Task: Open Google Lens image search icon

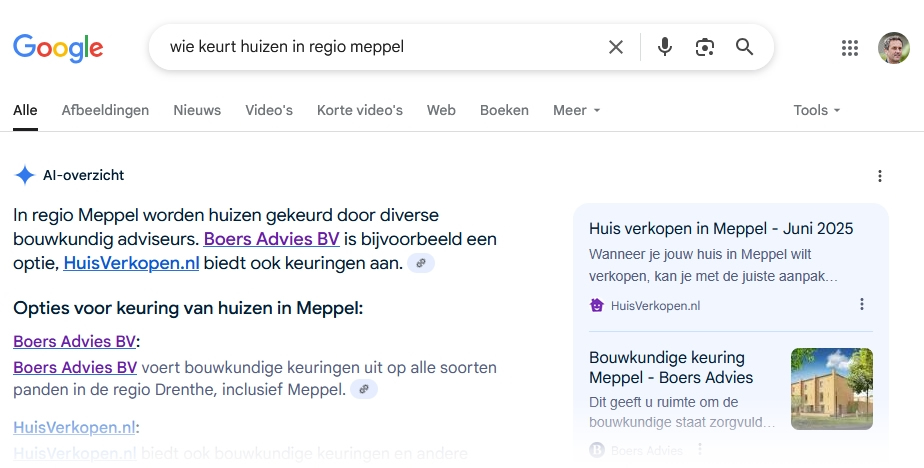Action: (x=705, y=47)
